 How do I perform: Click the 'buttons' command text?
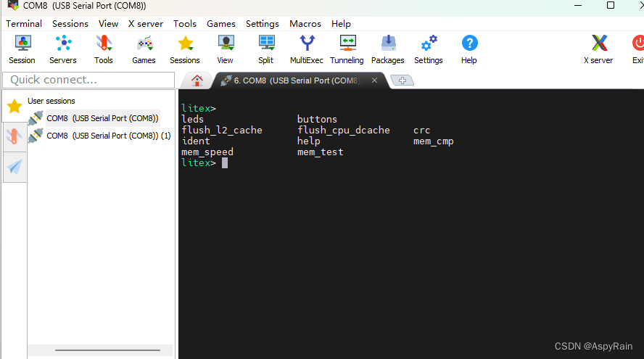click(x=317, y=119)
